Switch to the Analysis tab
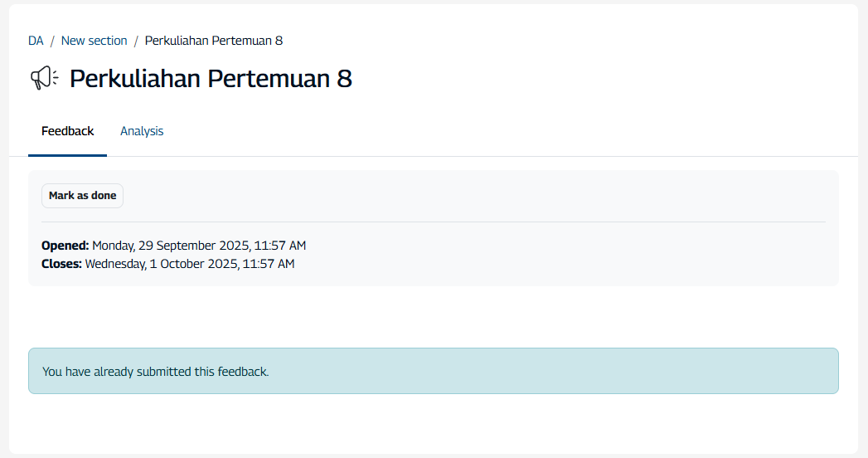Viewport: 868px width, 458px height. point(142,131)
